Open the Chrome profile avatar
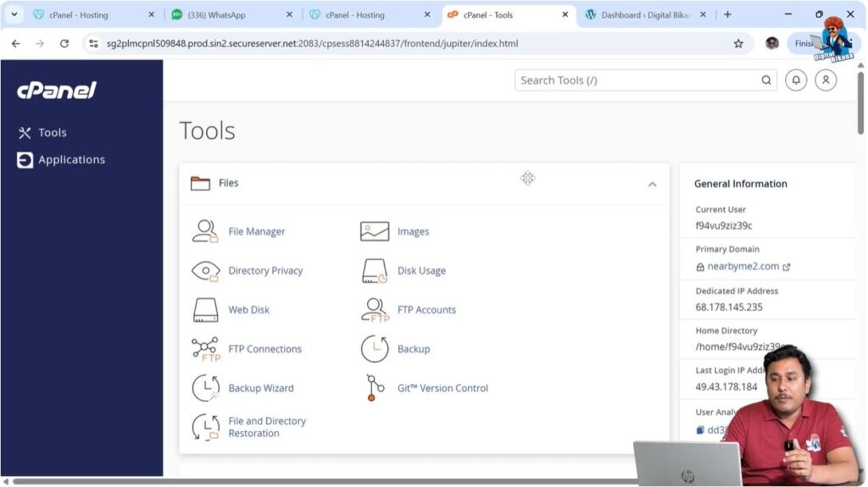 (771, 44)
